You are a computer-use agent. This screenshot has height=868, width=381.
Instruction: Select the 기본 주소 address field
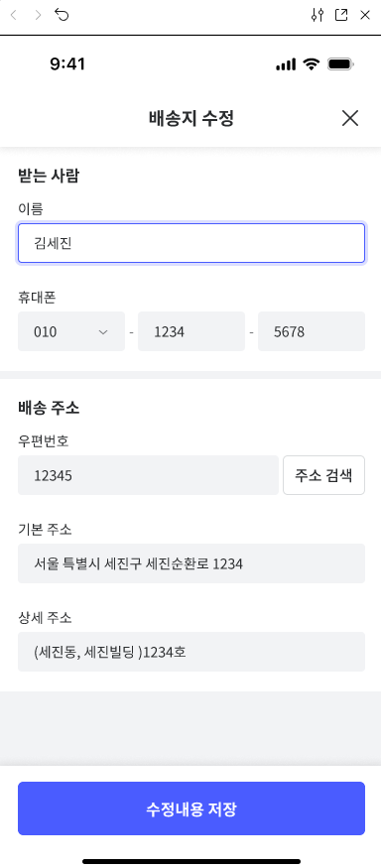(191, 563)
